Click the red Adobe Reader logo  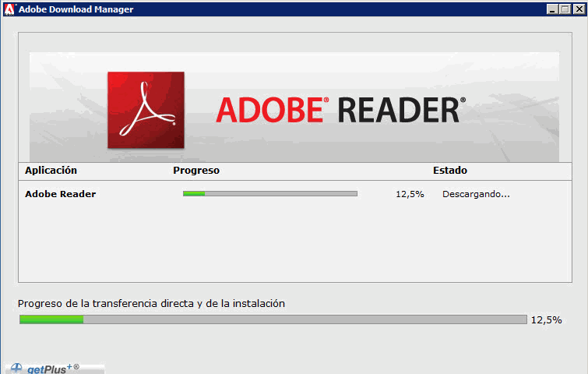click(146, 110)
